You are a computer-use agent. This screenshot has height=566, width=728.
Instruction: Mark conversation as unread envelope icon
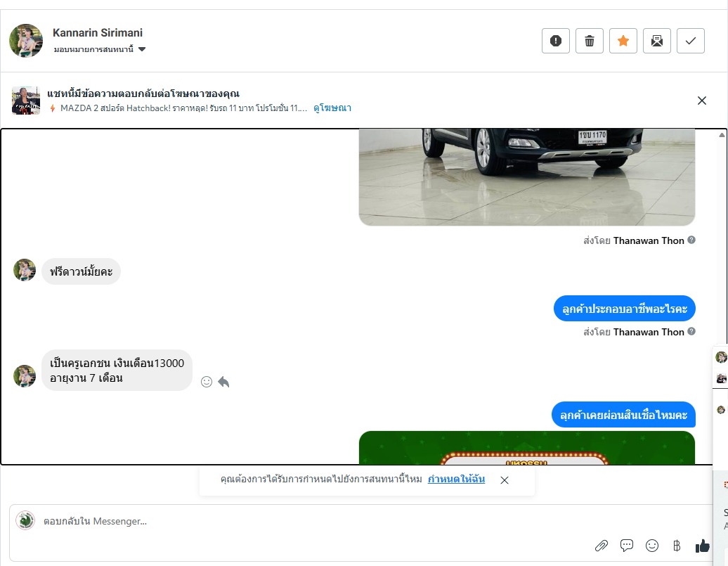coord(656,41)
